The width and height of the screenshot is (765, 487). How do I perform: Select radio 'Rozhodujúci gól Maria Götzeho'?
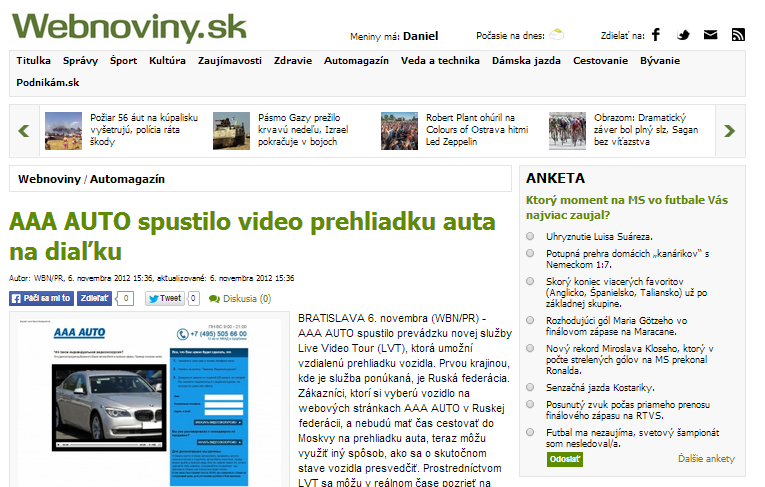coord(530,320)
